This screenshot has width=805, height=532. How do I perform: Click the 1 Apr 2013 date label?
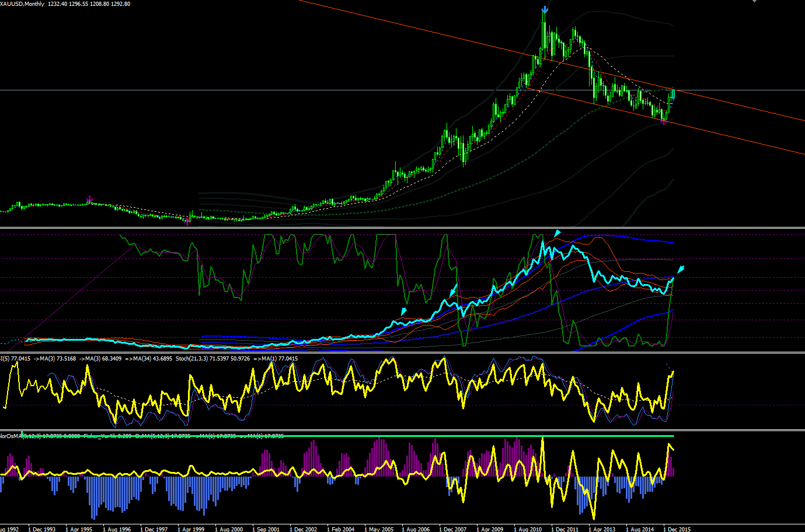(602, 529)
